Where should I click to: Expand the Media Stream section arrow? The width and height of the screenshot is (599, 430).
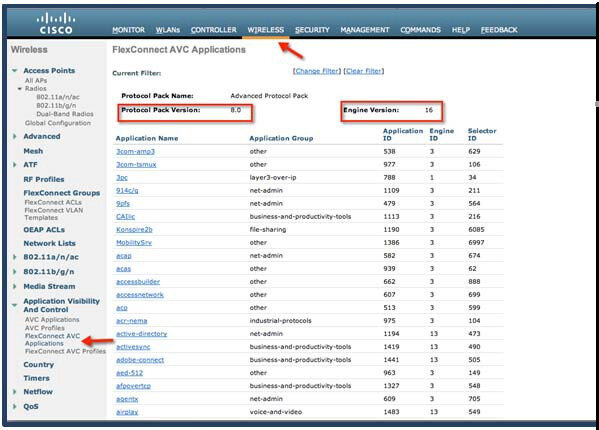tap(15, 286)
